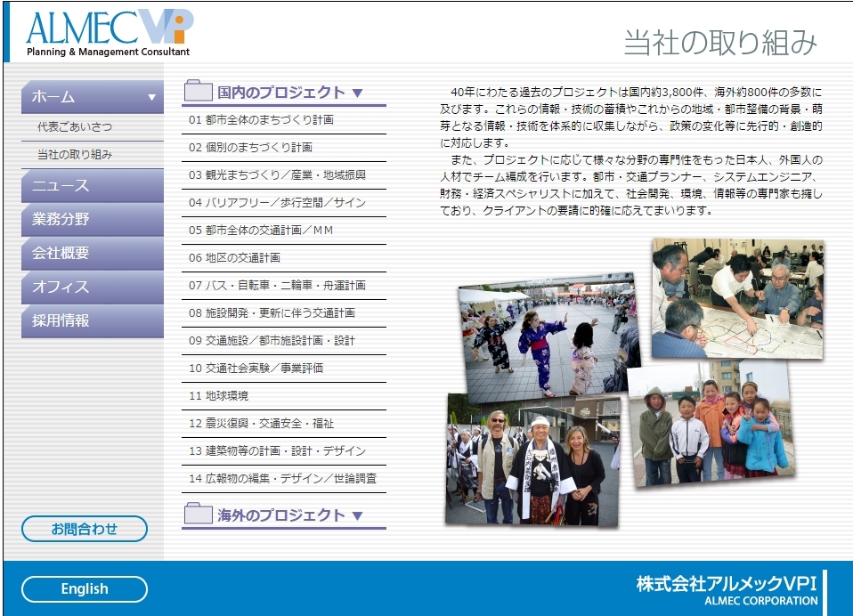Open 01 都市全体のまちづくり計画
This screenshot has height=616, width=853.
coord(284,120)
